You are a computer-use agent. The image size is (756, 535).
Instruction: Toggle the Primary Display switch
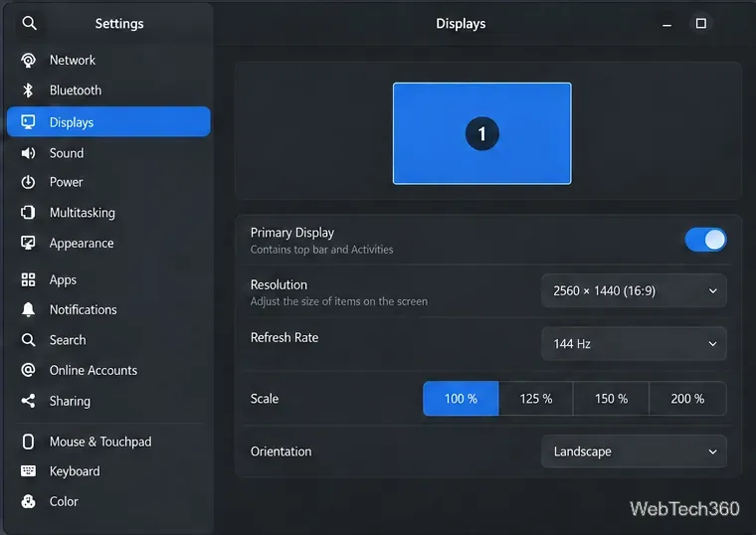tap(705, 240)
